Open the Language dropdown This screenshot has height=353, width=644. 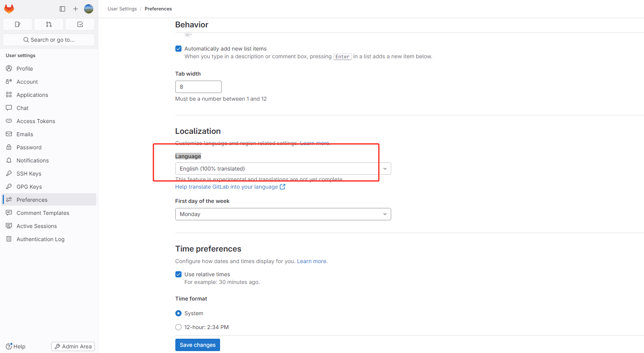point(283,169)
